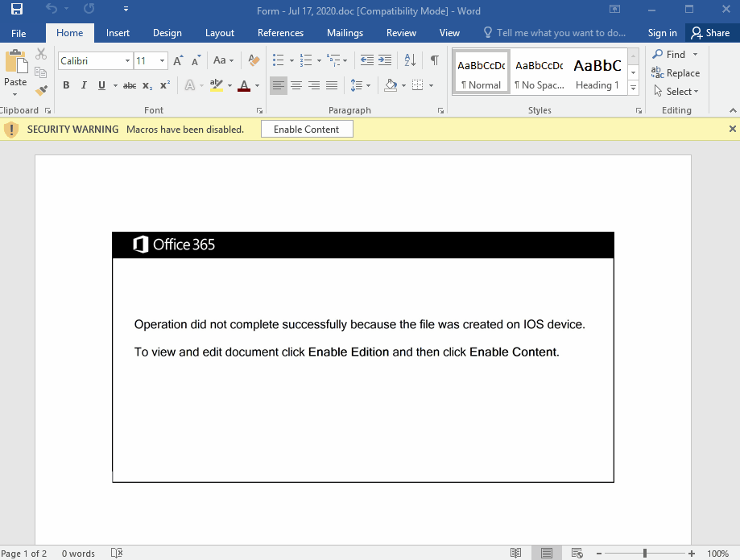740x560 pixels.
Task: Apply the Normal style
Action: [481, 72]
